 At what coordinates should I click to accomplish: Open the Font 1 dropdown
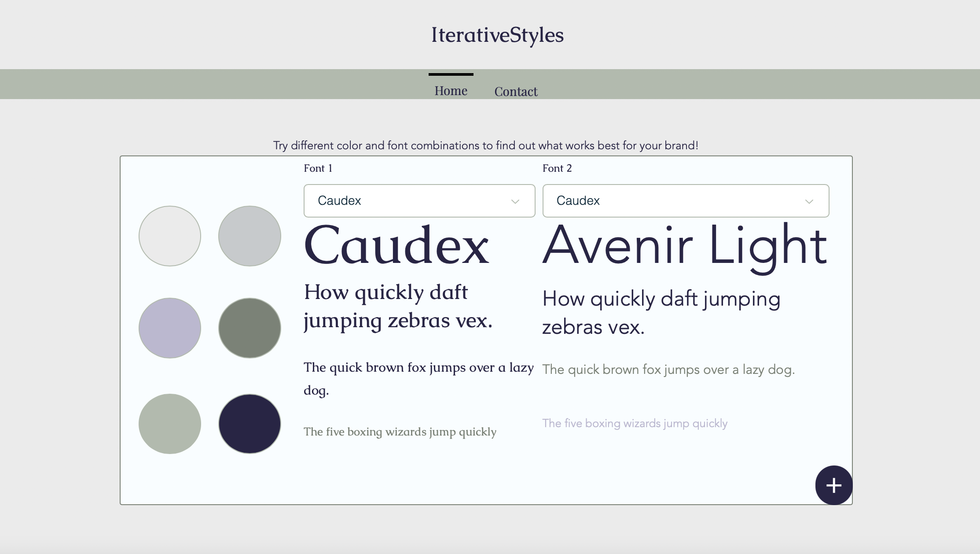418,201
